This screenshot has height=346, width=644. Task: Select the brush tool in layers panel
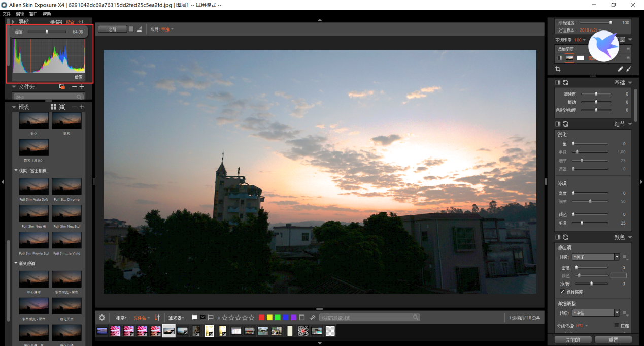click(x=628, y=69)
